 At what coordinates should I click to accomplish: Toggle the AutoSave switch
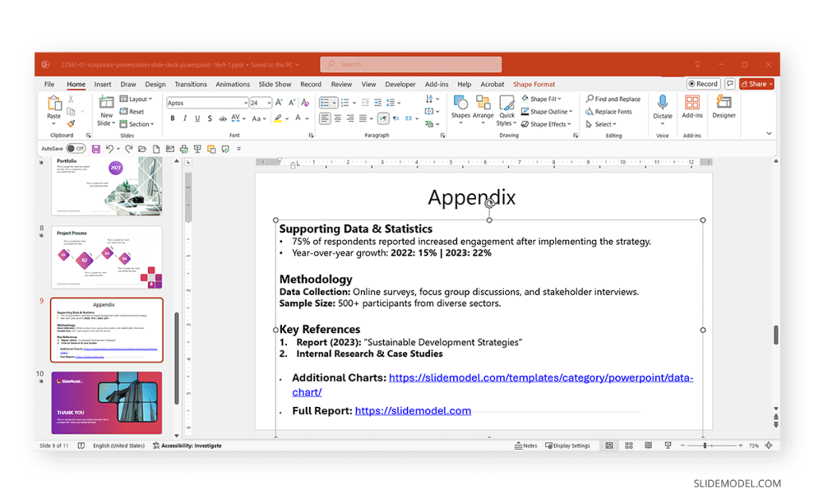[x=76, y=149]
